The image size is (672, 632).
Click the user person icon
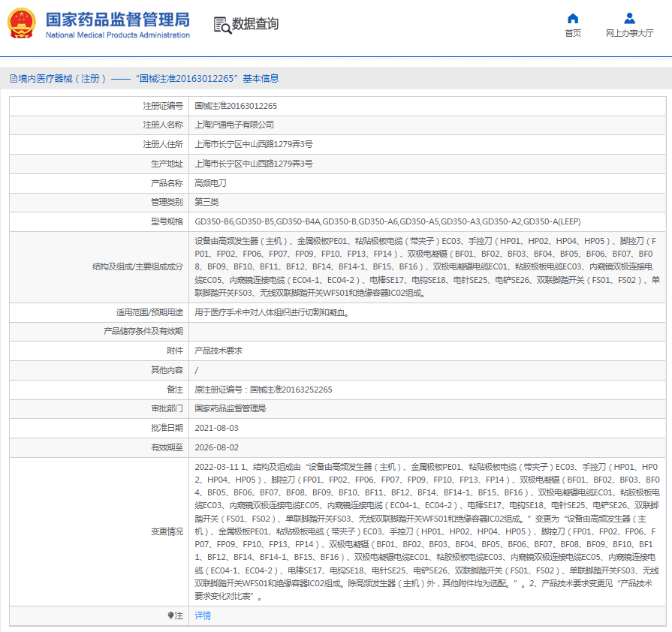click(629, 18)
